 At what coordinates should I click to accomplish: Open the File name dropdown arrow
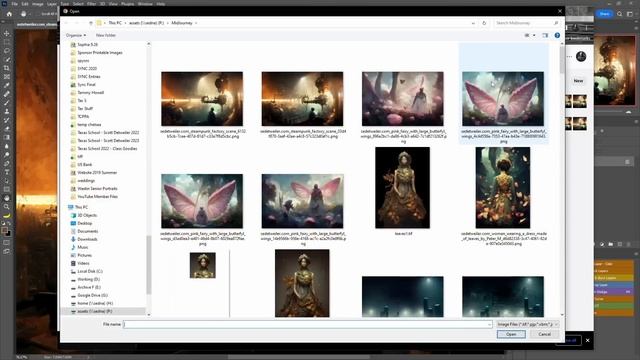[489, 324]
